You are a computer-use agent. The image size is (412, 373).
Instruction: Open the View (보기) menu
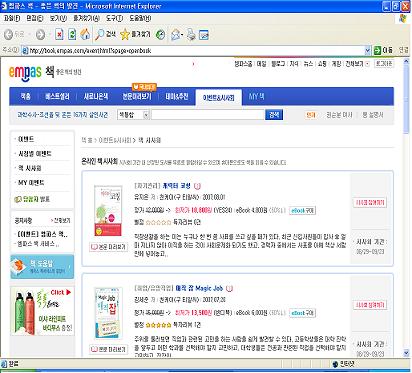pos(58,18)
